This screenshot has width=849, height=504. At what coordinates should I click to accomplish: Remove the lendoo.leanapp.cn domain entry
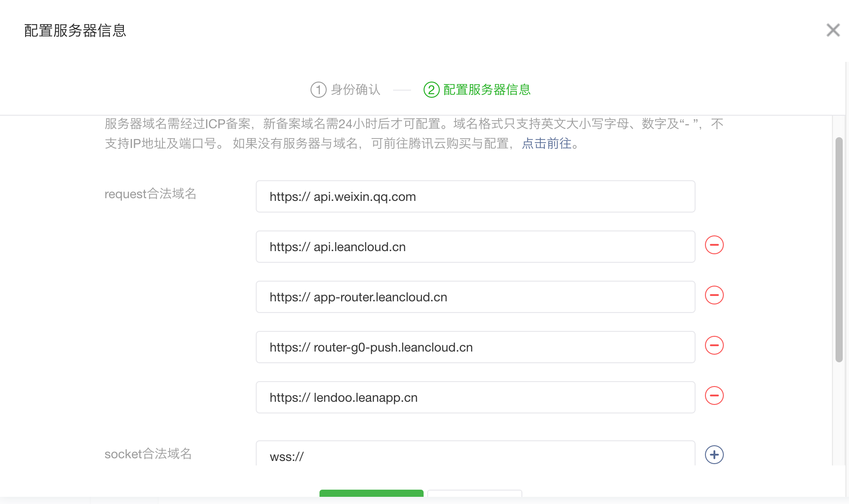click(x=714, y=395)
